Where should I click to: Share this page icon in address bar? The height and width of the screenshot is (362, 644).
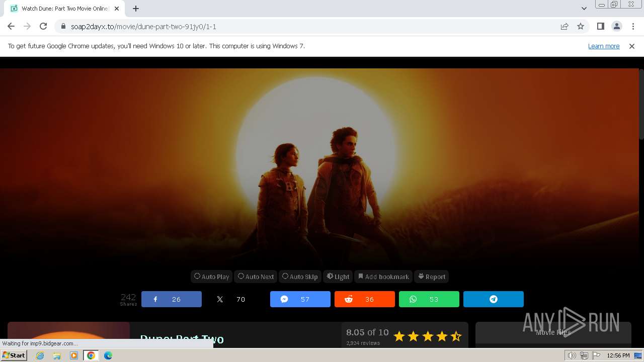tap(565, 26)
